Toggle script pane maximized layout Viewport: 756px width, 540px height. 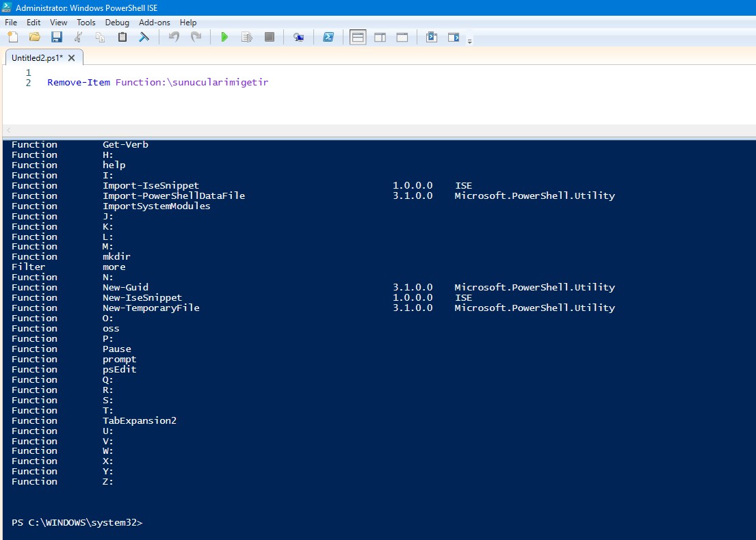click(x=402, y=37)
